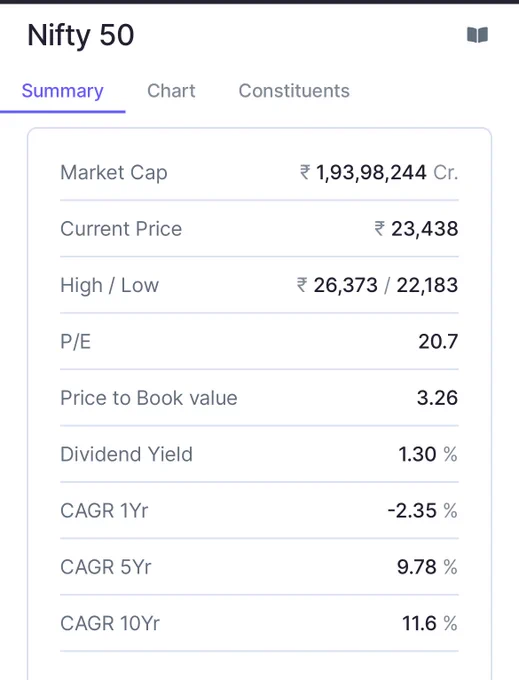Open the book icon next to Nifty 50

[x=477, y=35]
